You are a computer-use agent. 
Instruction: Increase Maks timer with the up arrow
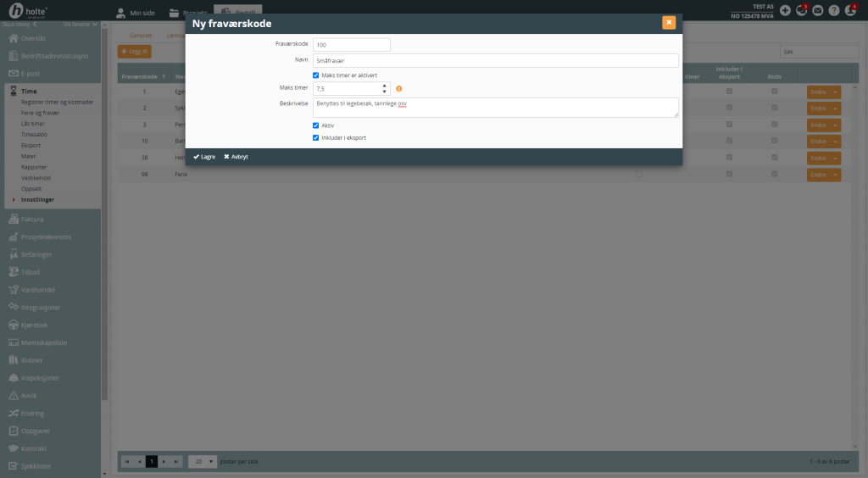[385, 85]
